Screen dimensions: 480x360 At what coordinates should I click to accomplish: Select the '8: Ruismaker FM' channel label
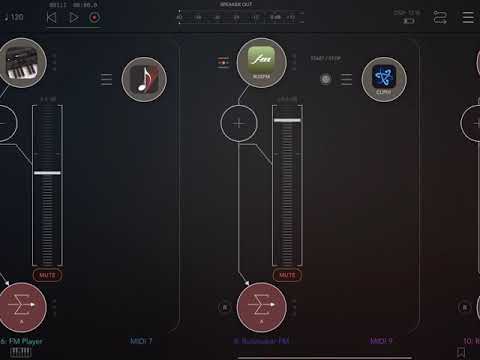pyautogui.click(x=261, y=341)
